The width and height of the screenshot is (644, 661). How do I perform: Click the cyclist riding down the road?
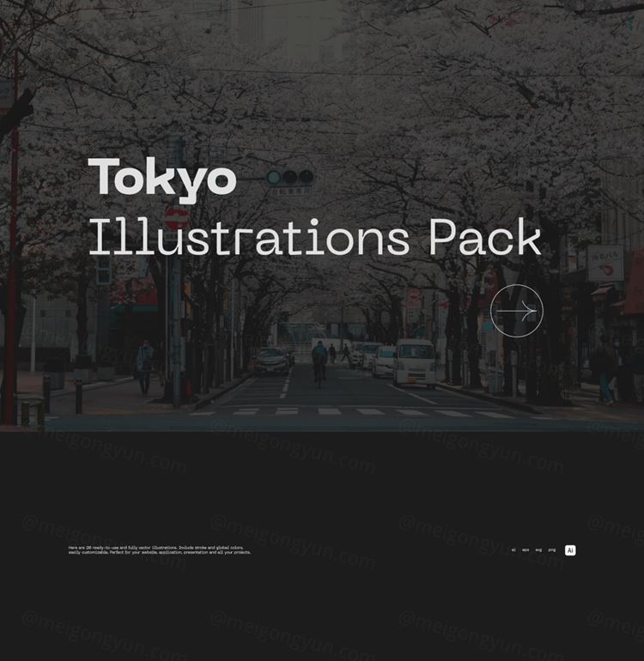click(319, 360)
